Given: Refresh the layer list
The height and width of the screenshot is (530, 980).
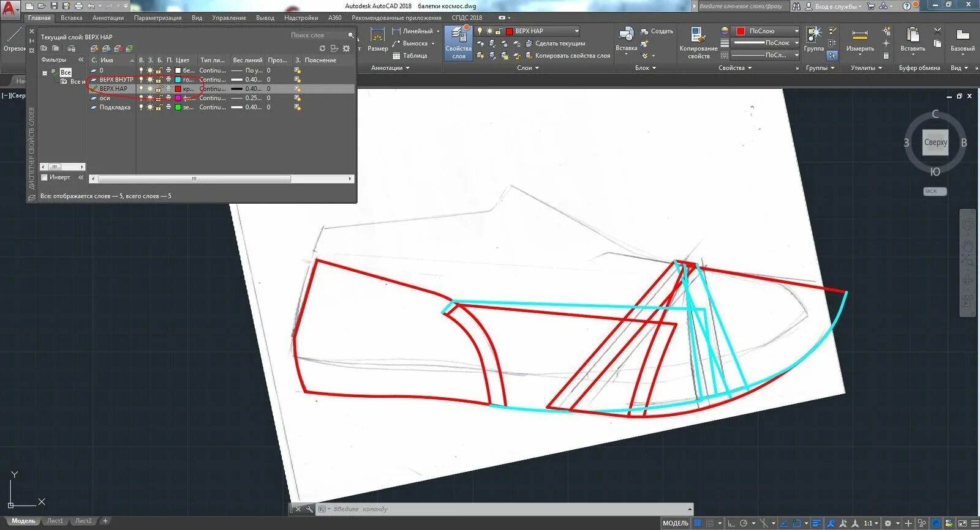Looking at the screenshot, I should [322, 48].
